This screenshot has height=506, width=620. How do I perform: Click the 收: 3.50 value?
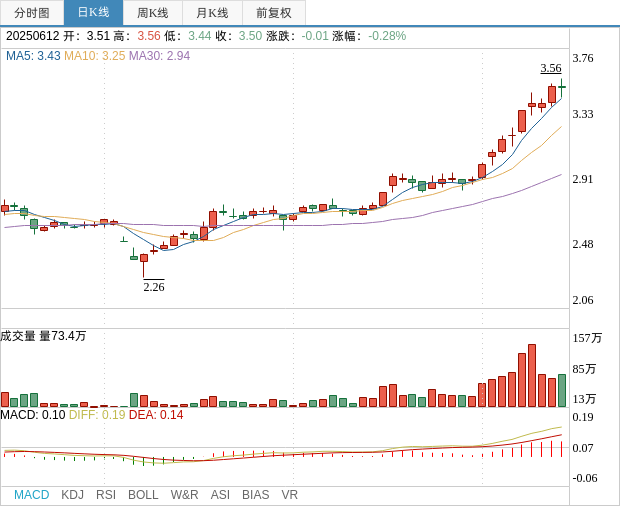tap(250, 36)
